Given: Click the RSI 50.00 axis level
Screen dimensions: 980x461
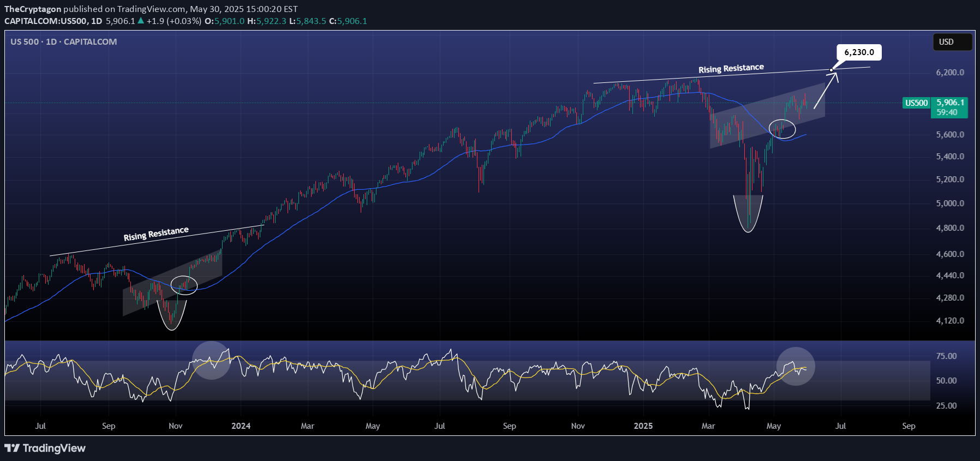Looking at the screenshot, I should pyautogui.click(x=946, y=381).
